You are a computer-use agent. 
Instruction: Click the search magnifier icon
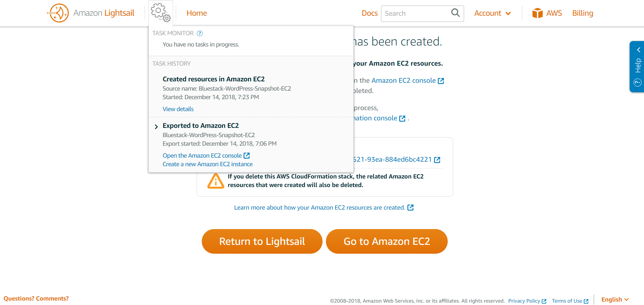[455, 13]
